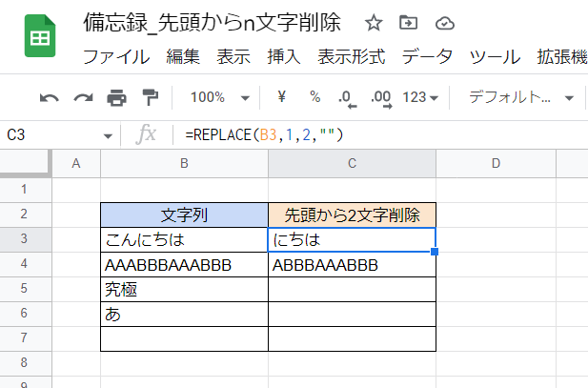Select column B header
This screenshot has height=388, width=588.
(184, 164)
